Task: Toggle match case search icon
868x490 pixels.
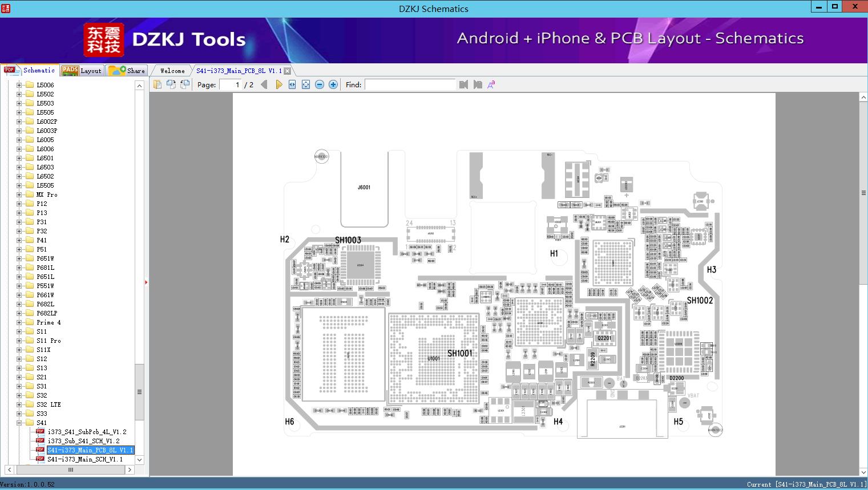Action: point(491,84)
